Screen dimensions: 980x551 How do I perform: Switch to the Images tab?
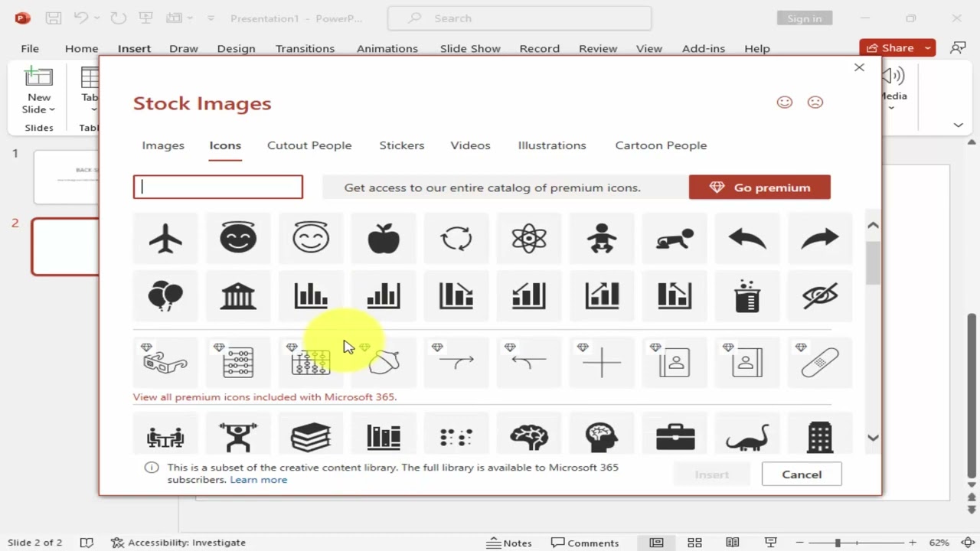(163, 145)
